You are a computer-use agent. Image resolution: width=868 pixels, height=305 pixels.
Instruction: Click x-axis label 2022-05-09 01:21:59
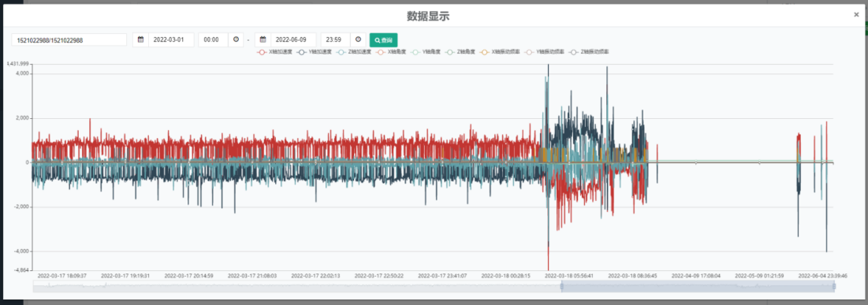pos(759,275)
